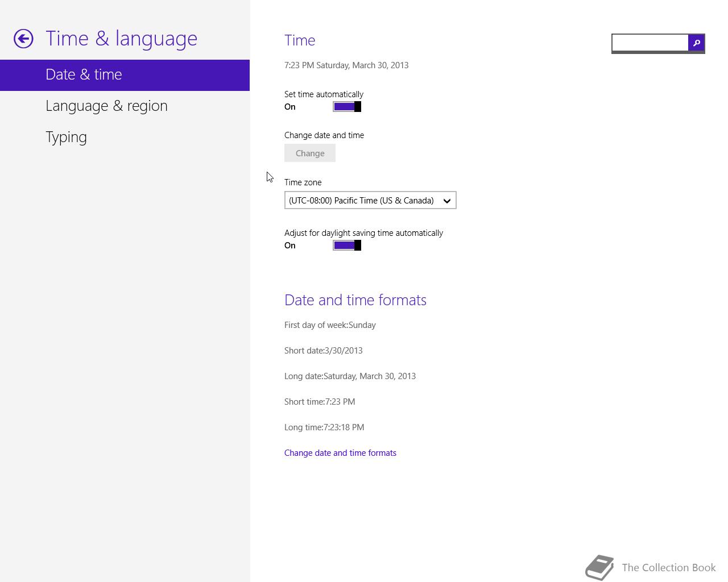Go back with the circled arrow icon
728x582 pixels.
[24, 39]
